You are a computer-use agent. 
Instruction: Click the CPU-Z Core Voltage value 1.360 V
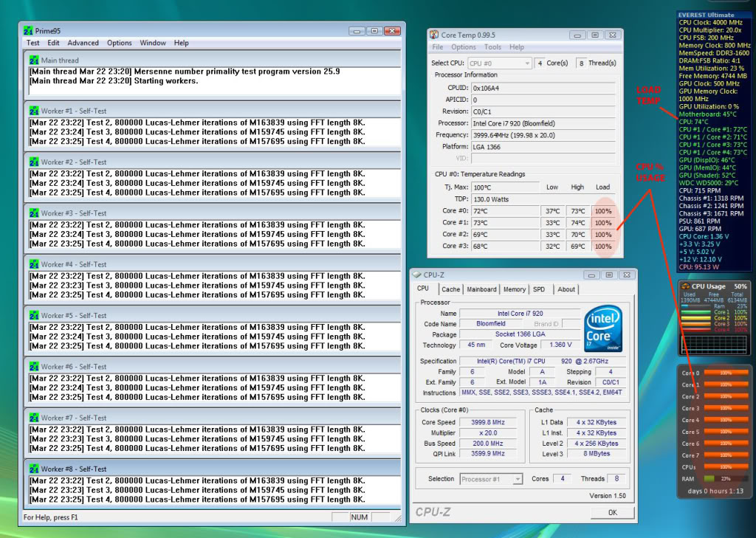tap(561, 345)
